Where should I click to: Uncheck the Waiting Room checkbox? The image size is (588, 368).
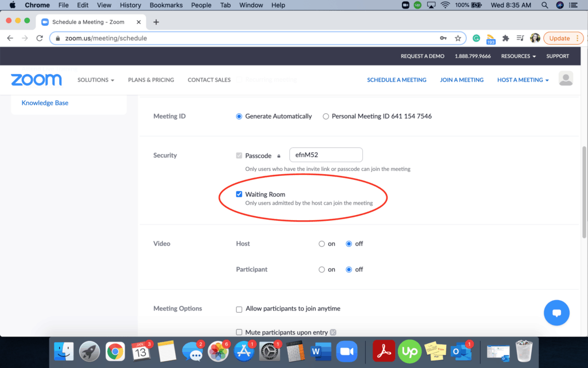pos(239,194)
